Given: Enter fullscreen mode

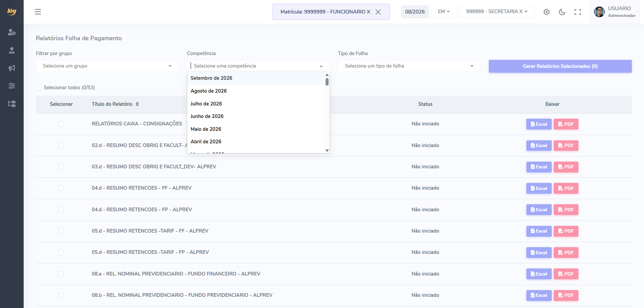Looking at the screenshot, I should pos(578,12).
